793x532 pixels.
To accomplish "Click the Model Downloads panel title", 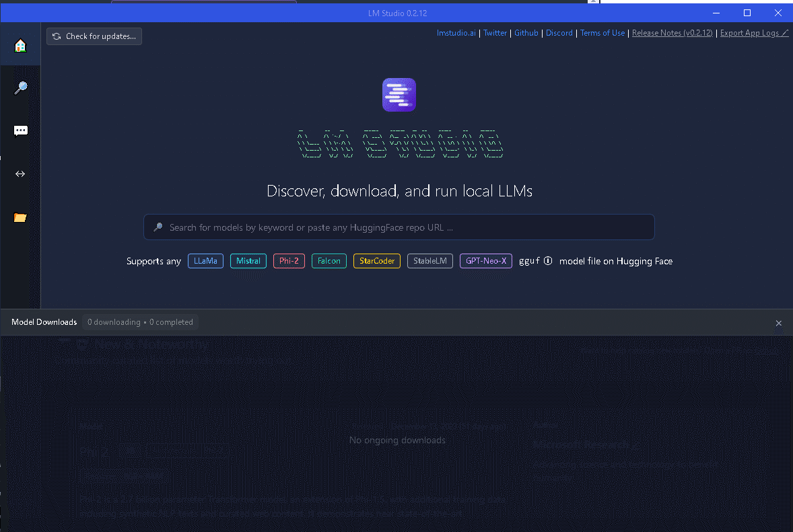I will pos(44,322).
